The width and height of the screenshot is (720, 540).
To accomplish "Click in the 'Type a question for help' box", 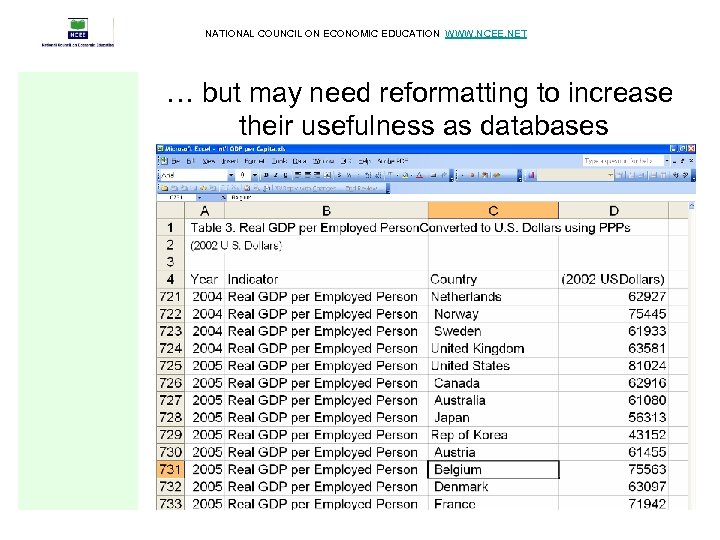I will [x=624, y=161].
